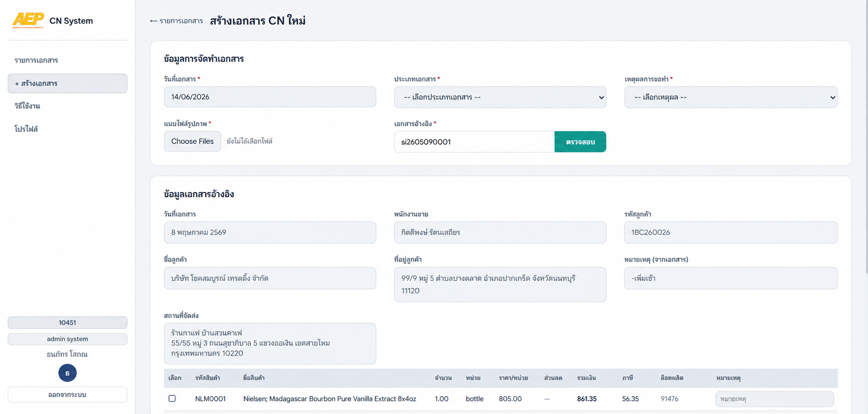Click the AEP logo in the sidebar
Image resolution: width=868 pixels, height=414 pixels.
click(x=28, y=20)
